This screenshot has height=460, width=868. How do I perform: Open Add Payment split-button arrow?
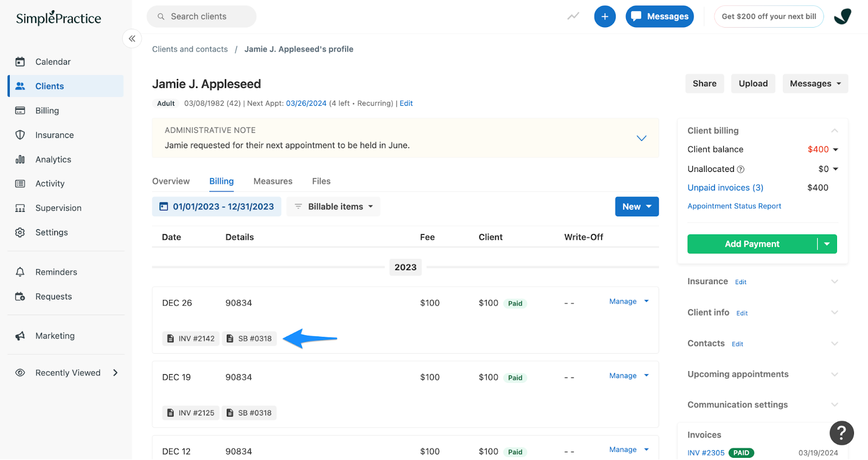(827, 244)
